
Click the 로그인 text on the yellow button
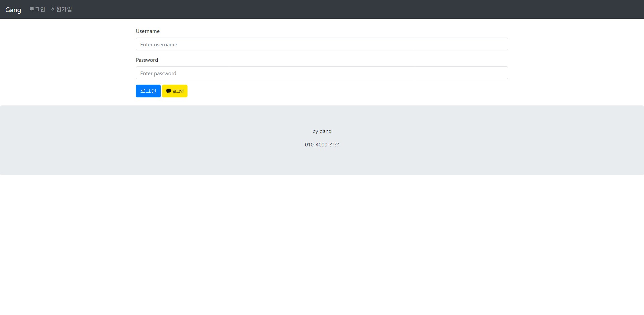pos(178,91)
